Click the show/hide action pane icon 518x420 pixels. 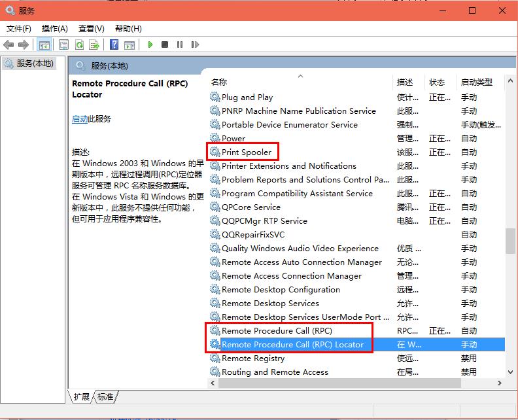(x=129, y=44)
